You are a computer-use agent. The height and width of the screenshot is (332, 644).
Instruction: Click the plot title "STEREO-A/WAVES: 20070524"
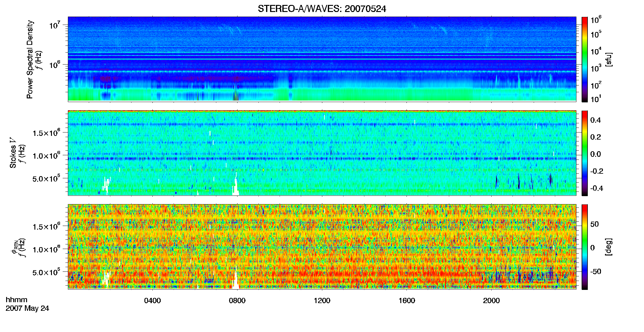coord(322,9)
